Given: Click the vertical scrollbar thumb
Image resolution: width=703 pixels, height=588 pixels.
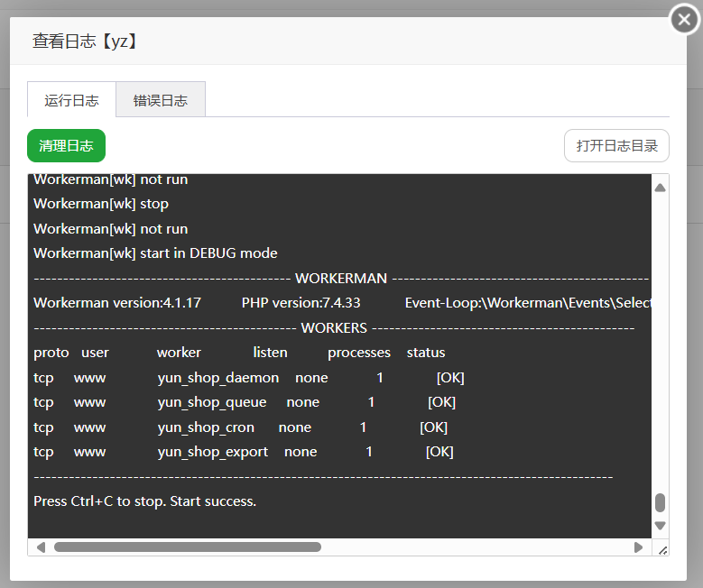Looking at the screenshot, I should click(x=660, y=502).
